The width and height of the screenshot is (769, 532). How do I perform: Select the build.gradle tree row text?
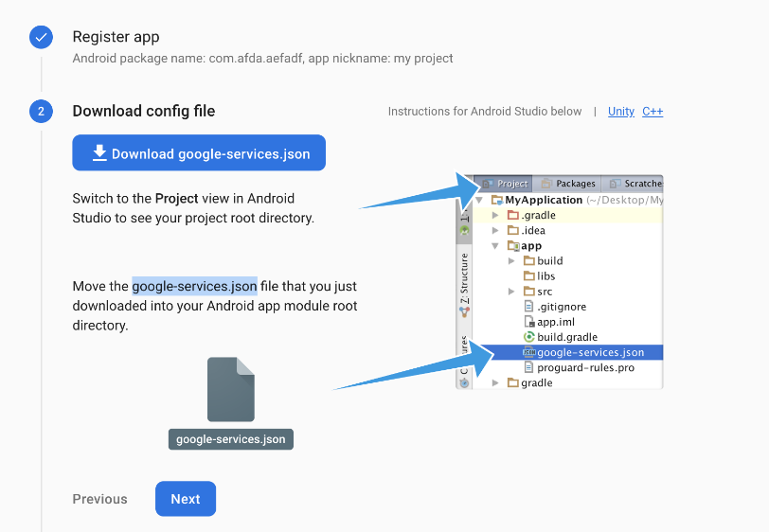(x=567, y=337)
